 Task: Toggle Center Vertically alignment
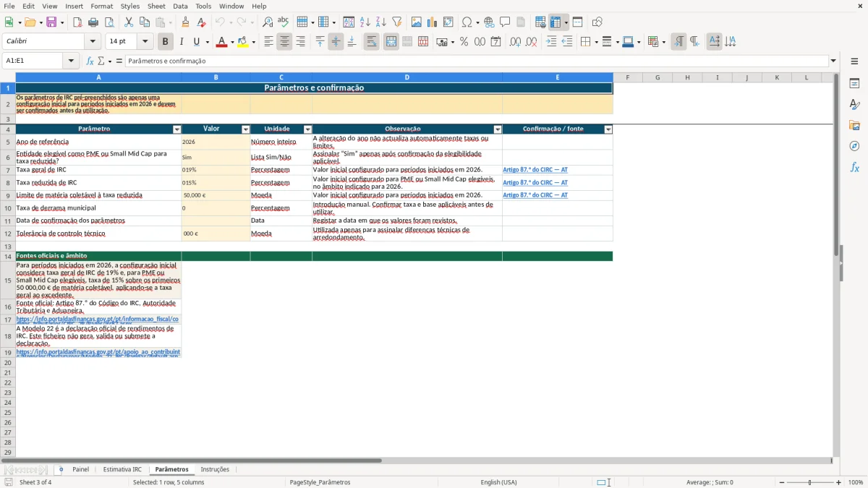point(336,42)
